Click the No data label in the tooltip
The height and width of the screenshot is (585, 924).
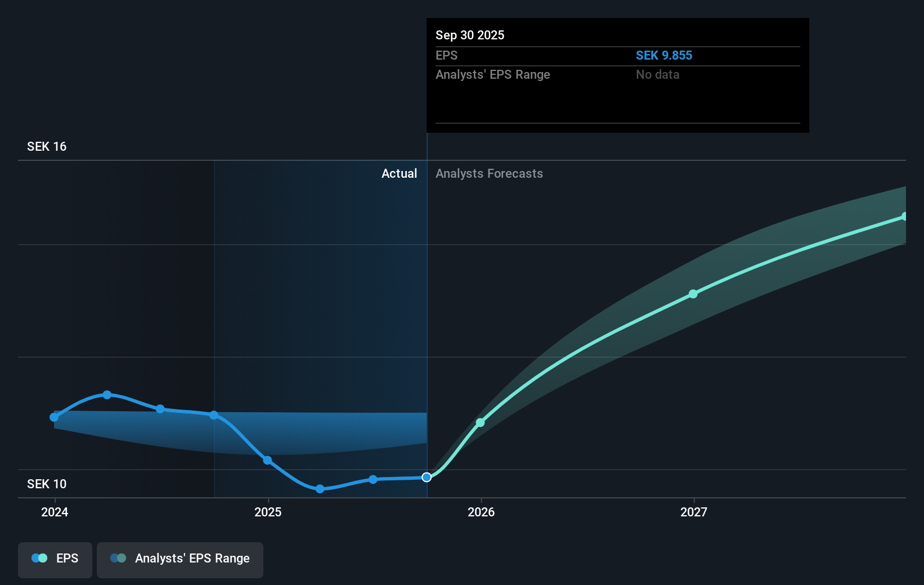[657, 74]
